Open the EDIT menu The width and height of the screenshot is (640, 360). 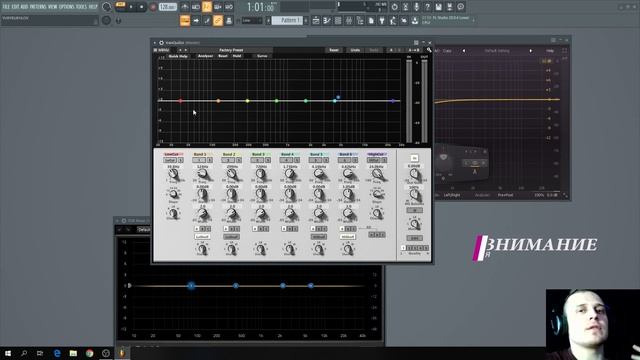point(16,7)
